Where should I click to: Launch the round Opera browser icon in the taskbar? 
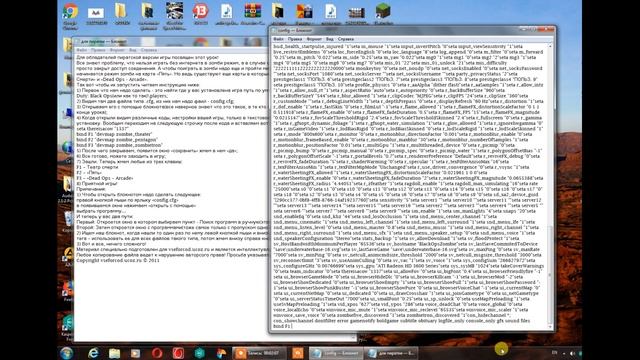pos(157,353)
